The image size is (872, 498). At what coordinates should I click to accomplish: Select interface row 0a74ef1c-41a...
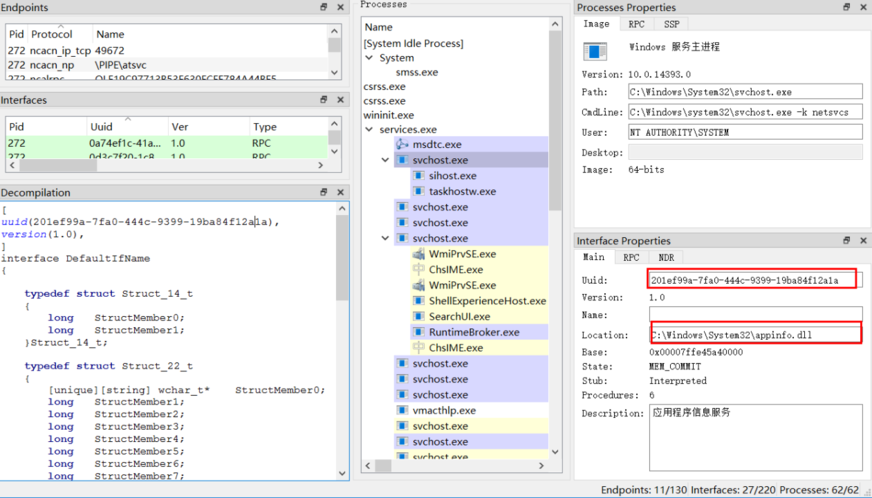(167, 143)
